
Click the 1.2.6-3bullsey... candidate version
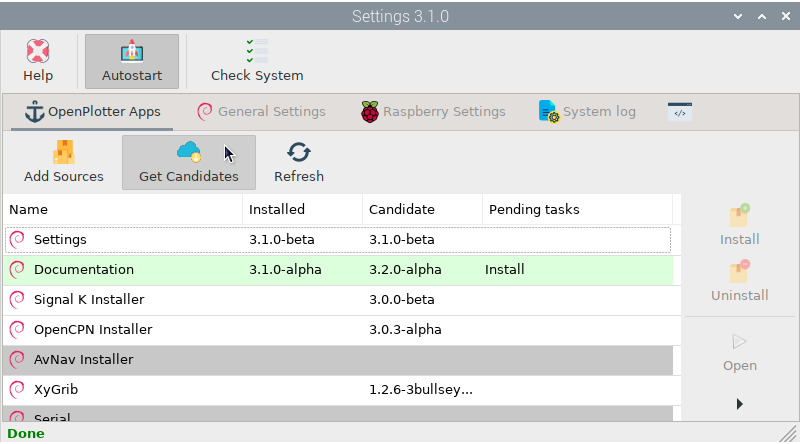[x=421, y=390]
